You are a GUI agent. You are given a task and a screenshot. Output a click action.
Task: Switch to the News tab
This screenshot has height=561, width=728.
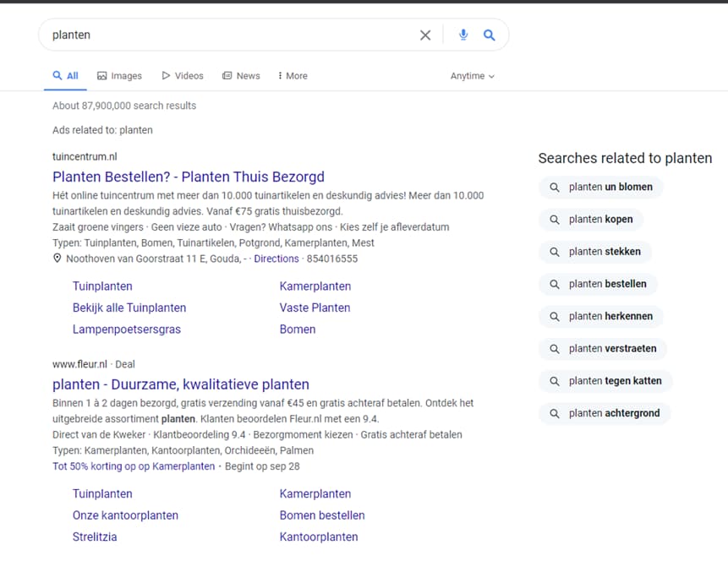coord(241,76)
